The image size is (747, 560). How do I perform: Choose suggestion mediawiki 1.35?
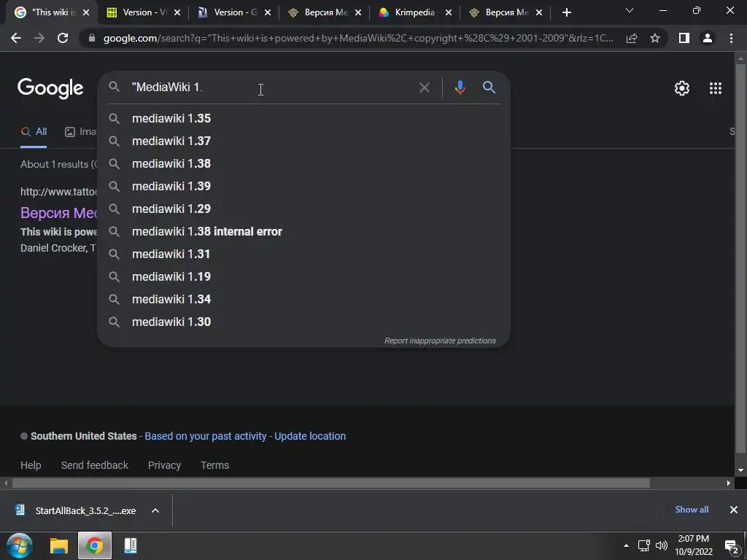303,118
